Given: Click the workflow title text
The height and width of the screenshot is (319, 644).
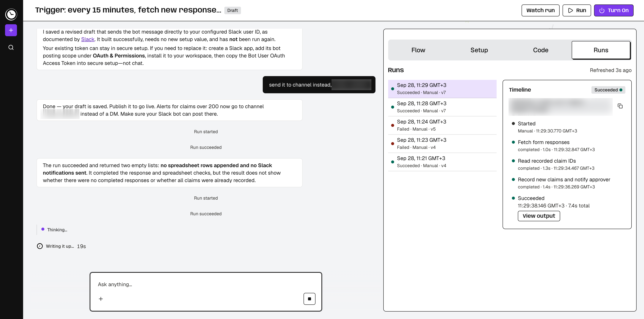Looking at the screenshot, I should point(128,10).
